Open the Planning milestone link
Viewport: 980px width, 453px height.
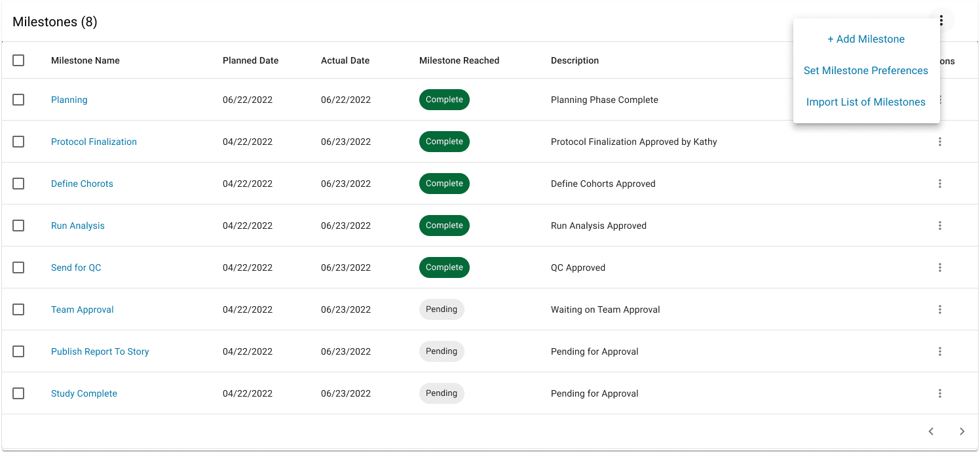point(69,100)
